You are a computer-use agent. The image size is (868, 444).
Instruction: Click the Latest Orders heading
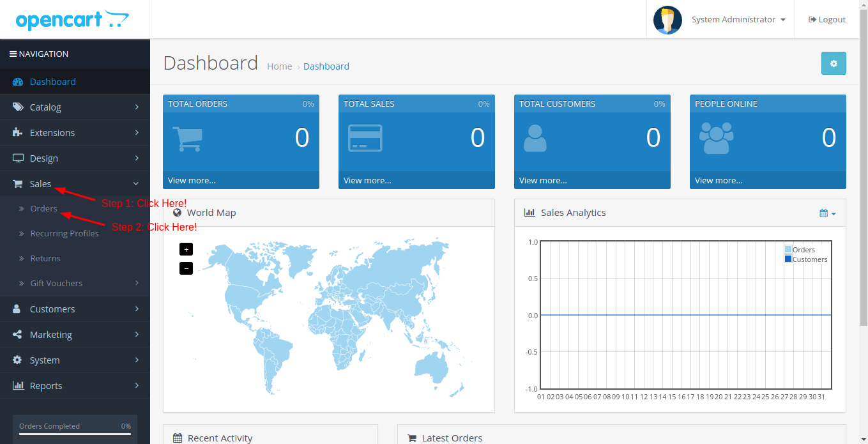pyautogui.click(x=452, y=438)
